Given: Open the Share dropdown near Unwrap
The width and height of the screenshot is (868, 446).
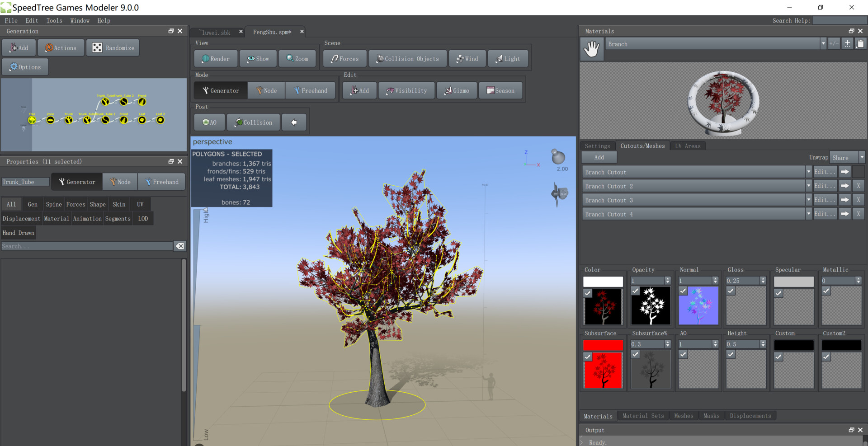Looking at the screenshot, I should click(846, 157).
